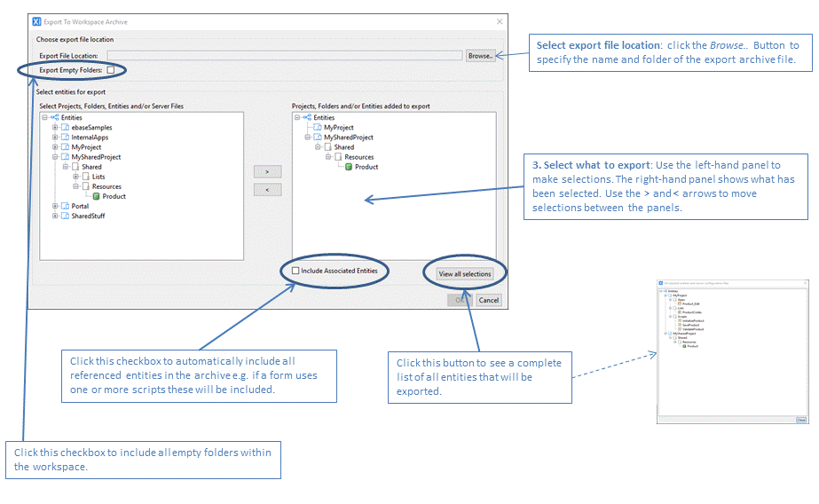Click the Entities root icon in left tree

[x=54, y=118]
